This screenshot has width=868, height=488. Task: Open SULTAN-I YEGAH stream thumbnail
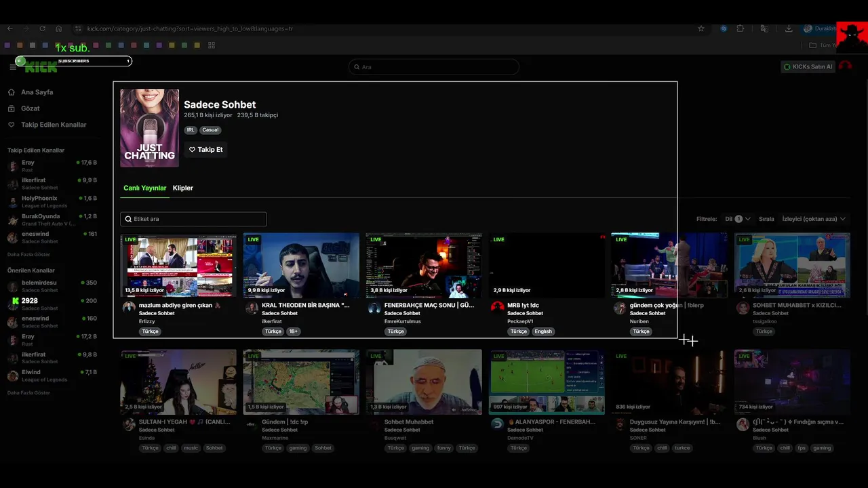(x=178, y=382)
